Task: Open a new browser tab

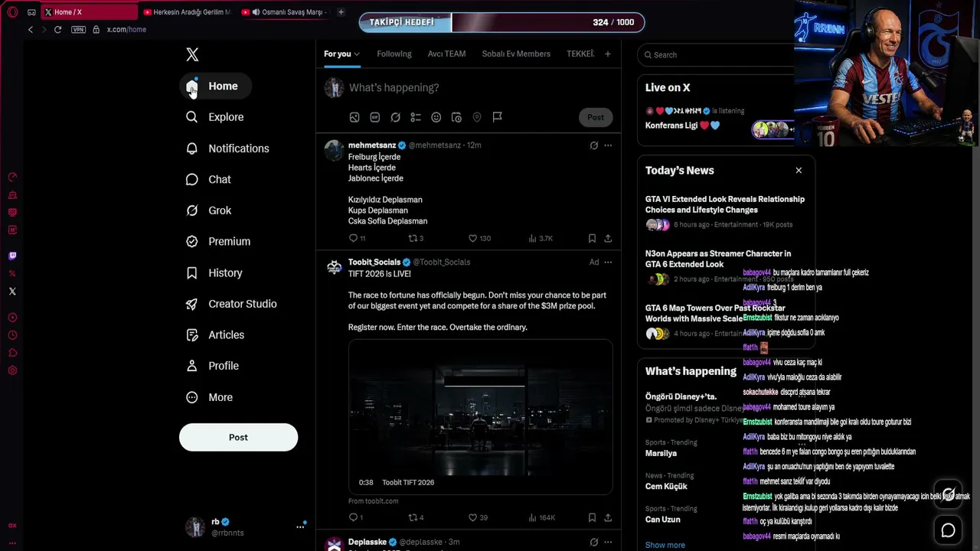Action: pyautogui.click(x=341, y=12)
